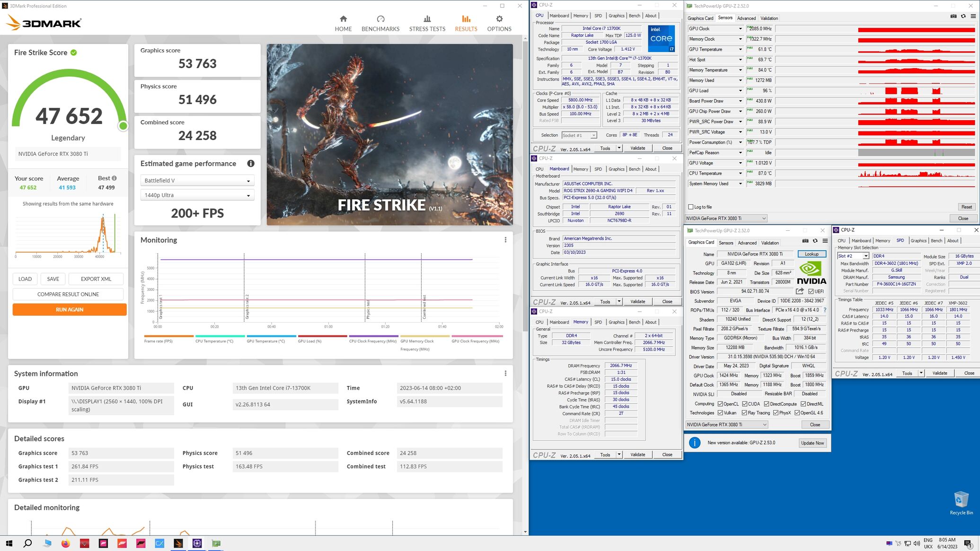980x551 pixels.
Task: Launch Firefox from the taskbar
Action: (x=65, y=543)
